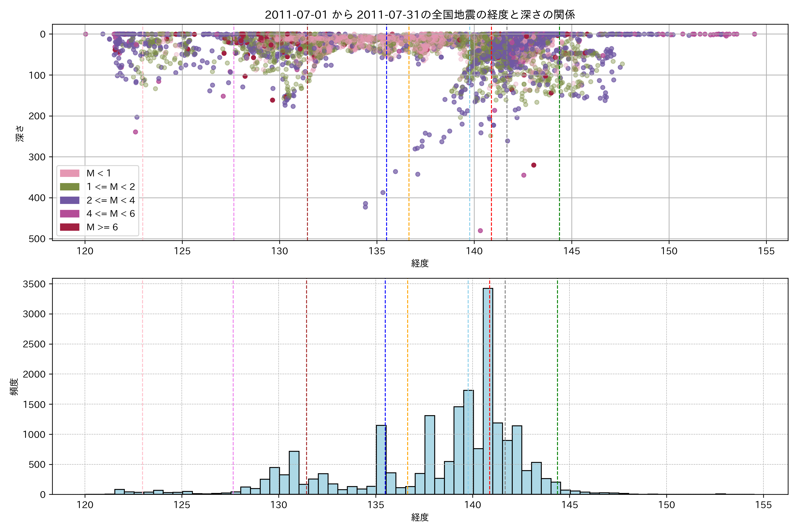The height and width of the screenshot is (532, 798).
Task: Click the magenta point near depth 240
Action: [x=135, y=132]
